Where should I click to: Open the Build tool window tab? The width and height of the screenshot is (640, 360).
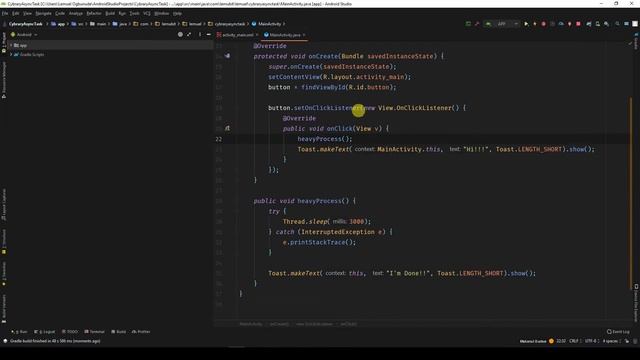pos(119,331)
